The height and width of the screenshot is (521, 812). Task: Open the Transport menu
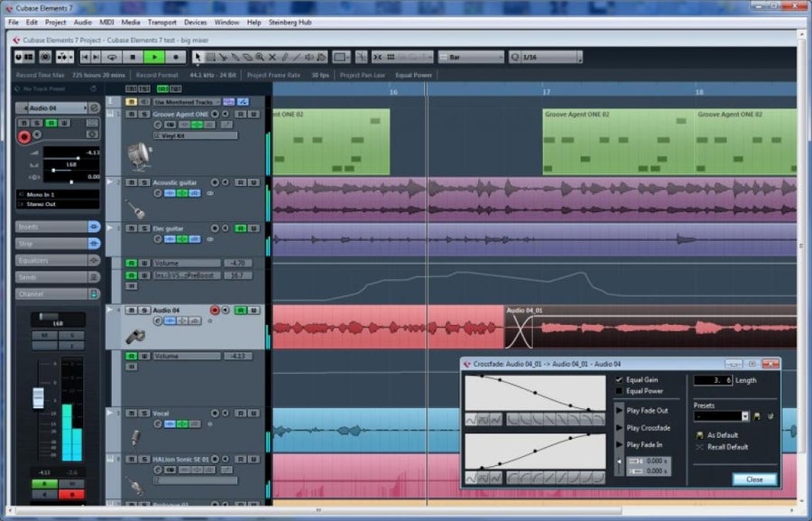pos(162,23)
